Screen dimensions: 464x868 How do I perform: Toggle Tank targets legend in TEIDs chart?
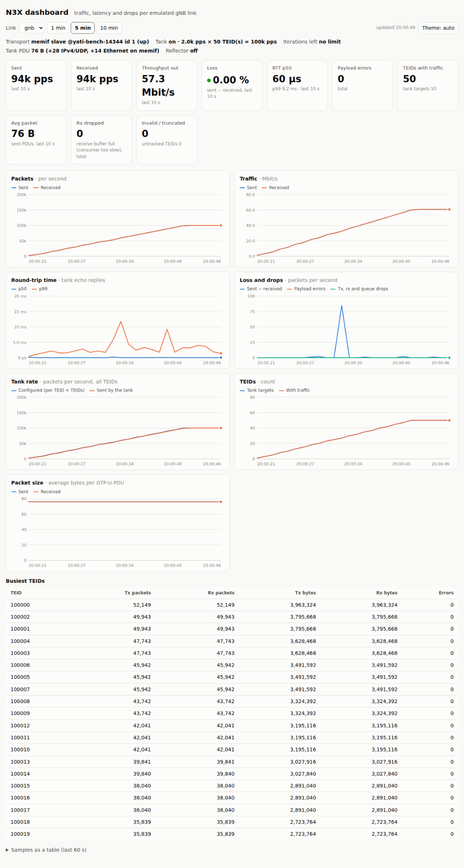coord(257,390)
